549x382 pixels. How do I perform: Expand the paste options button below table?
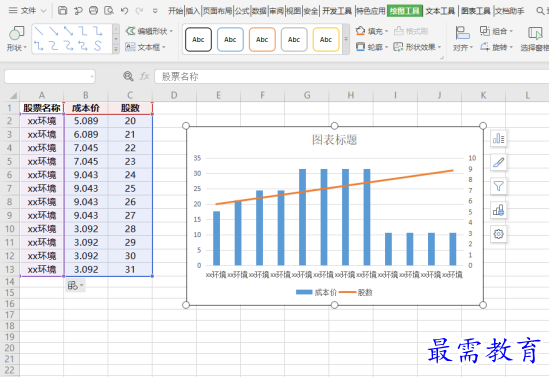pyautogui.click(x=75, y=285)
